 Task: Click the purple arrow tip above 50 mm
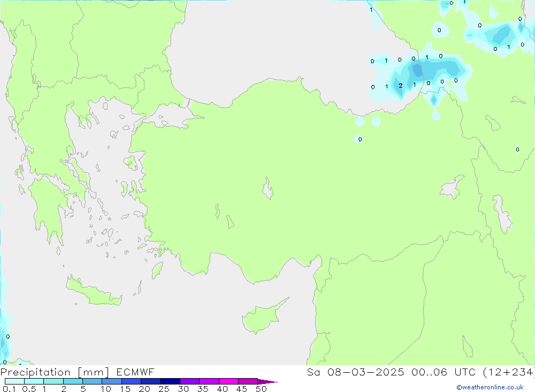267,382
